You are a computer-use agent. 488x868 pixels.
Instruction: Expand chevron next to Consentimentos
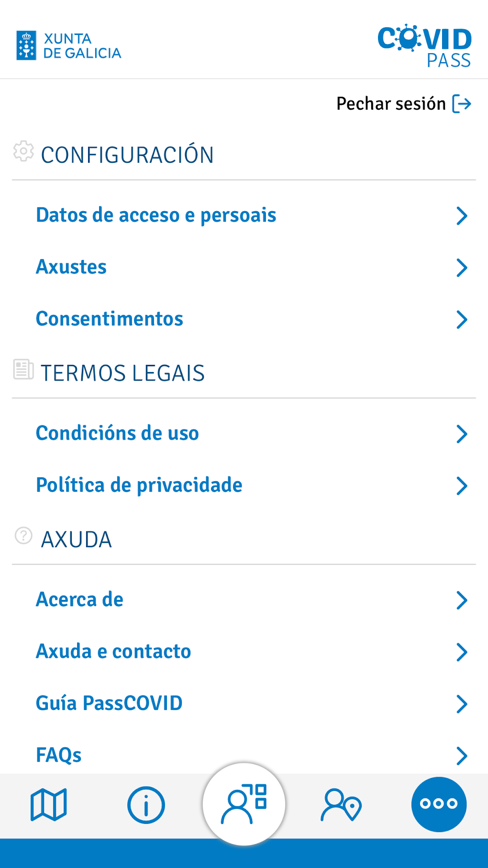tap(462, 319)
